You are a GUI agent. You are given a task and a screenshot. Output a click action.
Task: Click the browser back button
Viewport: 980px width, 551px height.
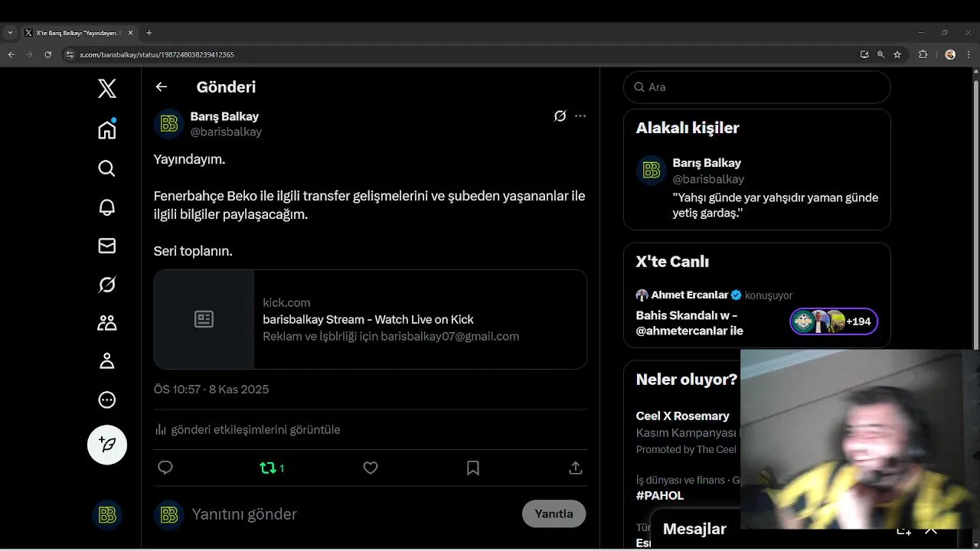[x=11, y=54]
